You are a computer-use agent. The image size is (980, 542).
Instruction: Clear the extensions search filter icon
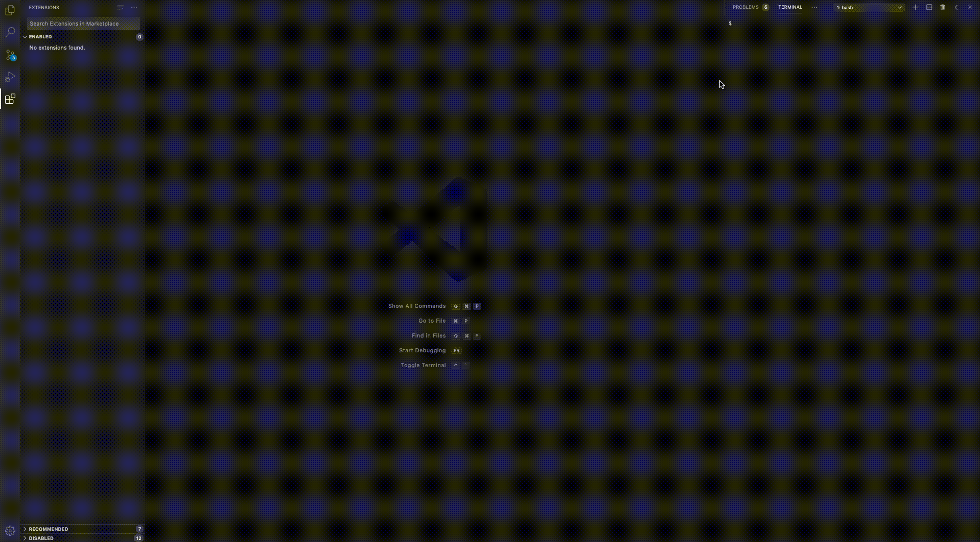tap(120, 7)
